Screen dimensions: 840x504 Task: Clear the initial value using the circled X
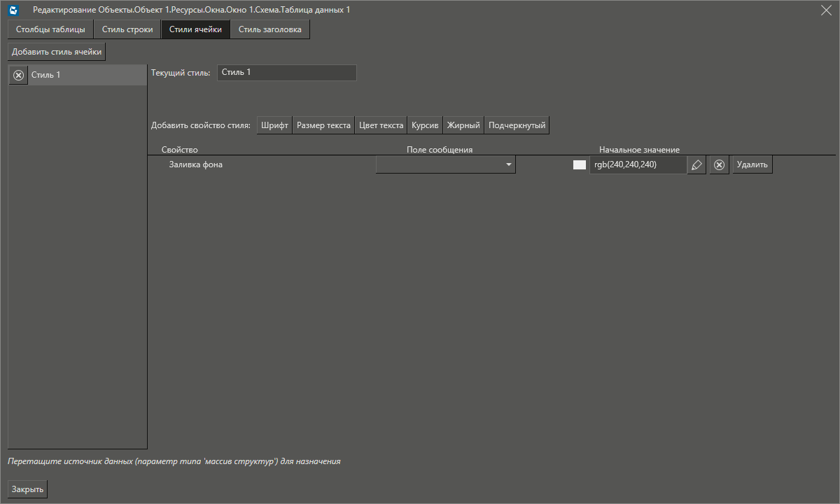click(x=719, y=164)
